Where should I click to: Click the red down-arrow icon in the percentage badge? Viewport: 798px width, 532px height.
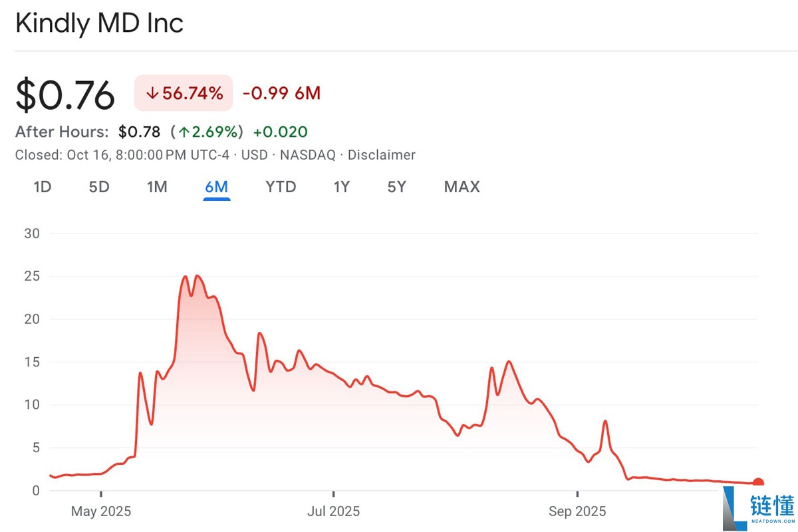[151, 93]
